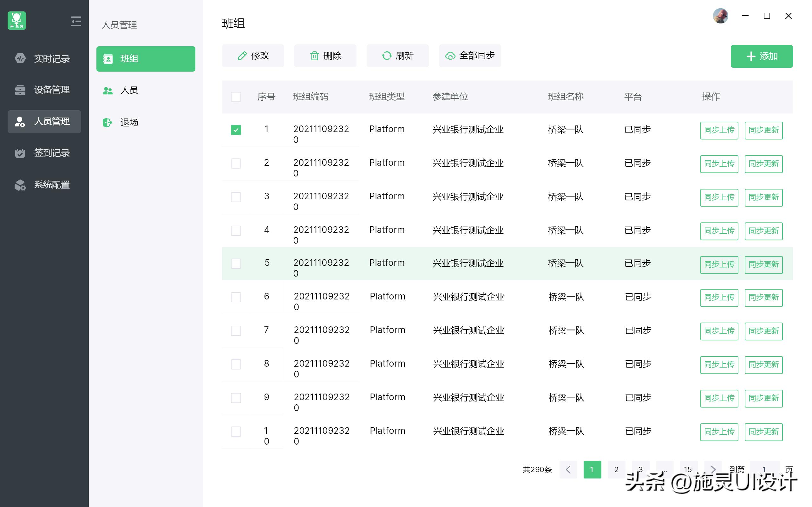The image size is (812, 507).
Task: Open 设备管理 device management icon
Action: pyautogui.click(x=20, y=90)
